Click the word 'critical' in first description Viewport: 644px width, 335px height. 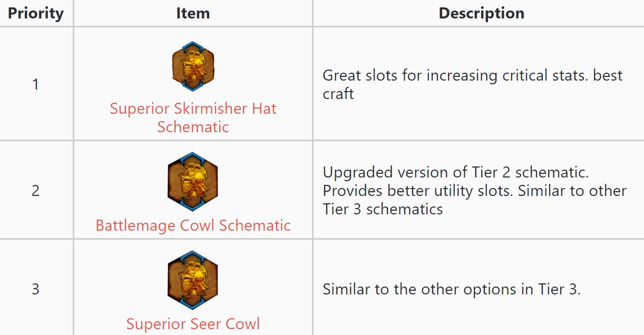coord(530,75)
